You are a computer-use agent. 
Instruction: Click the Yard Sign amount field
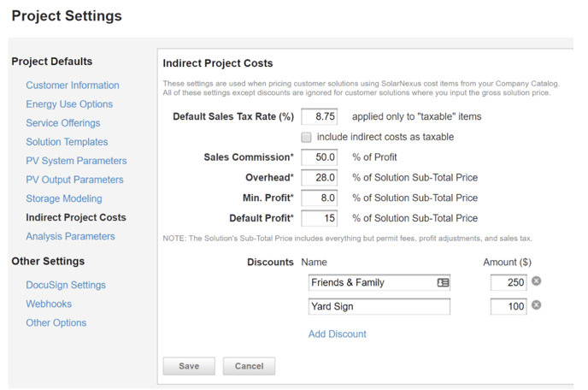[x=508, y=306]
